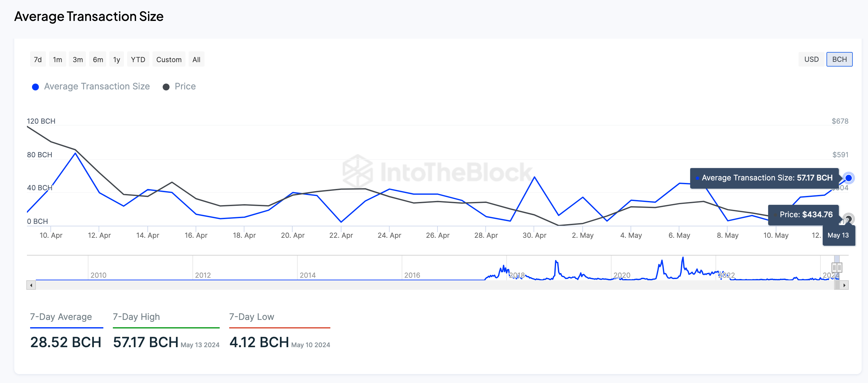Select the 1m time range
868x383 pixels.
[57, 59]
